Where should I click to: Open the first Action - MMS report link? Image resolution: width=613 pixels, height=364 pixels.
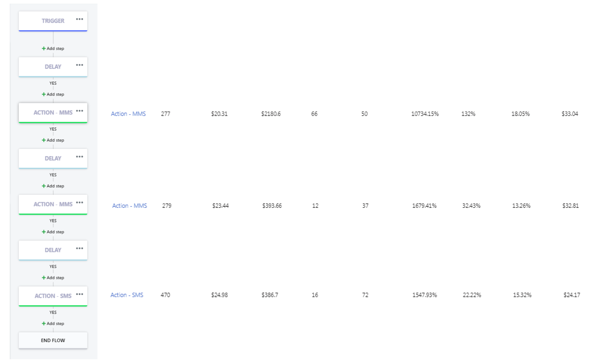[x=128, y=114]
